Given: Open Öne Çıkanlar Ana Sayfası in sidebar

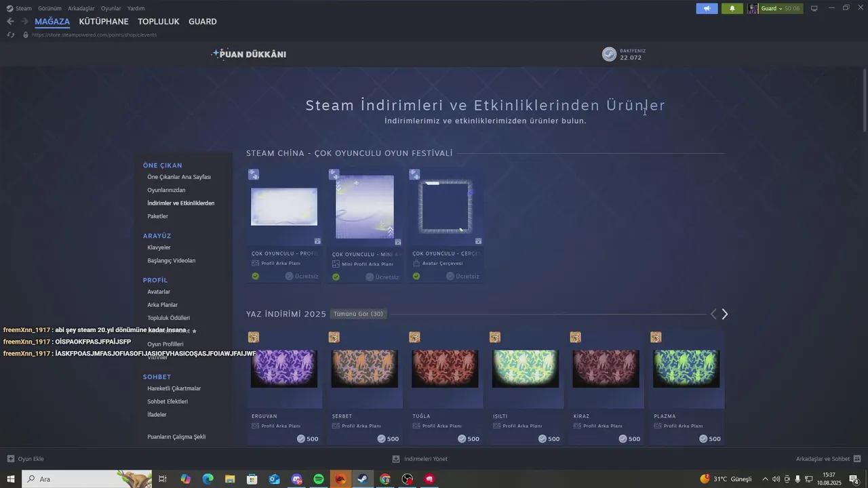Looking at the screenshot, I should pyautogui.click(x=179, y=177).
